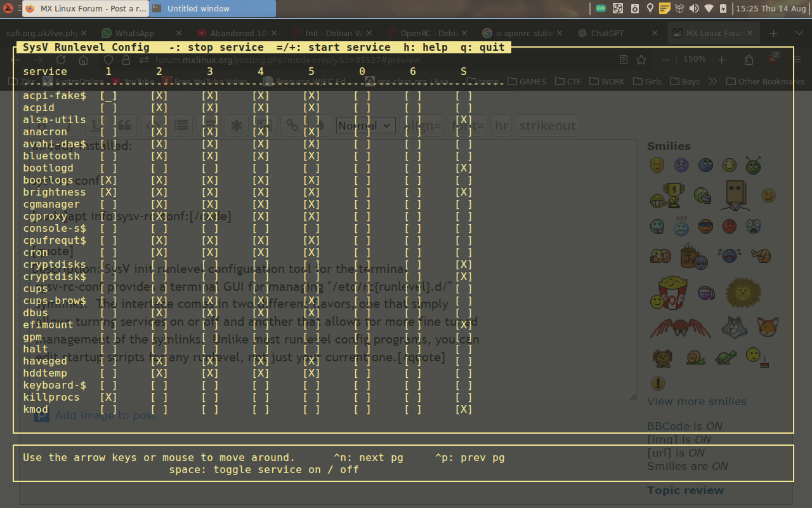Open the sticky notes tray icon
This screenshot has height=508, width=812.
click(x=664, y=8)
